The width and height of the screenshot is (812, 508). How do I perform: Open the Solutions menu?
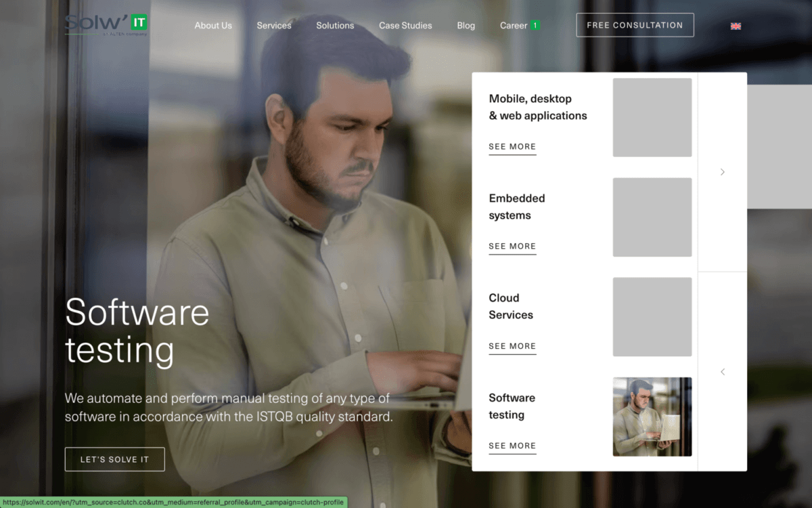(335, 25)
